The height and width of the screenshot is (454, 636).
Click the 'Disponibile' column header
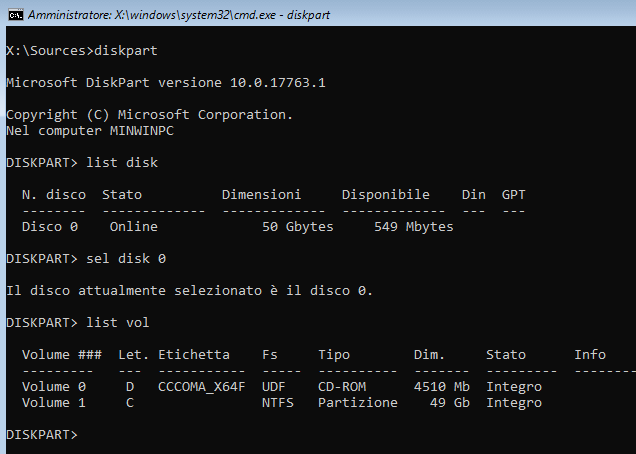pyautogui.click(x=385, y=195)
